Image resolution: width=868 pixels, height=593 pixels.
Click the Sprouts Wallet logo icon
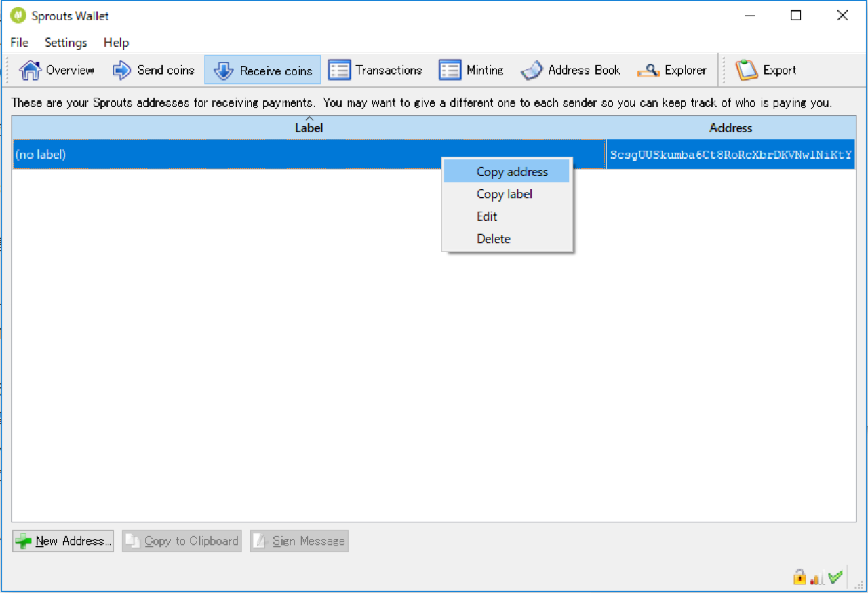[18, 16]
